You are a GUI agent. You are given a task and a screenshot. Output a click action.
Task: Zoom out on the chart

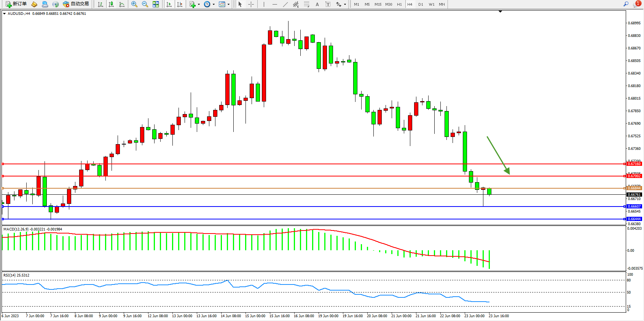pos(145,4)
